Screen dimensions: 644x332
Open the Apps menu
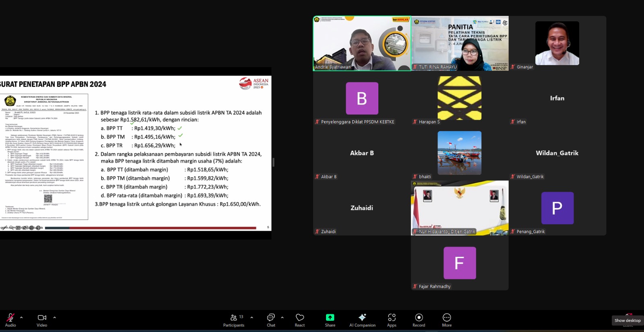pos(392,320)
